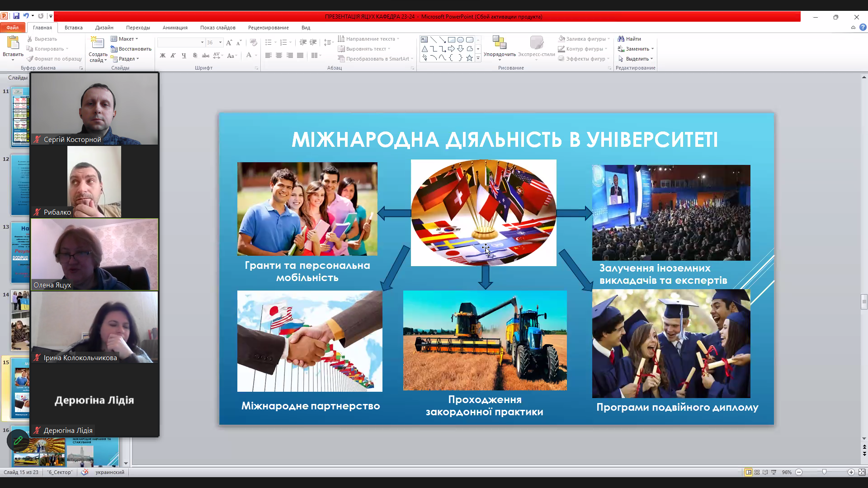Start slideshow from status bar icon
This screenshot has height=488, width=868.
774,472
